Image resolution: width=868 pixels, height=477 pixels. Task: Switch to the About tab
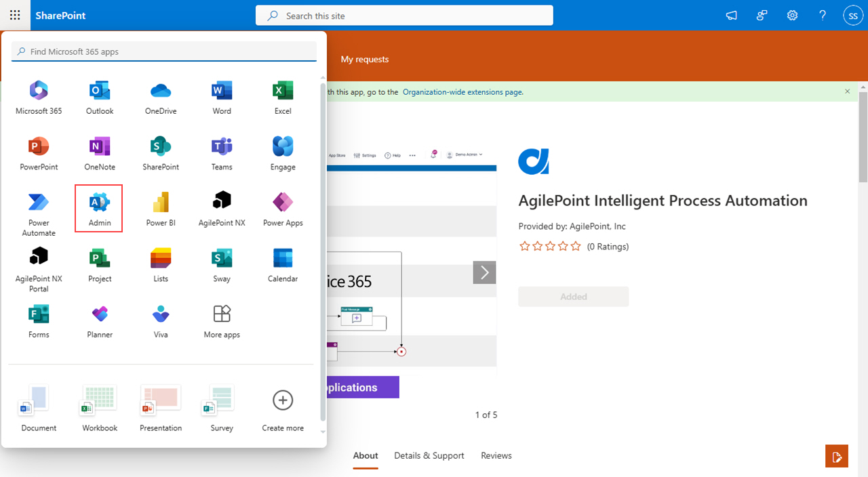[366, 455]
